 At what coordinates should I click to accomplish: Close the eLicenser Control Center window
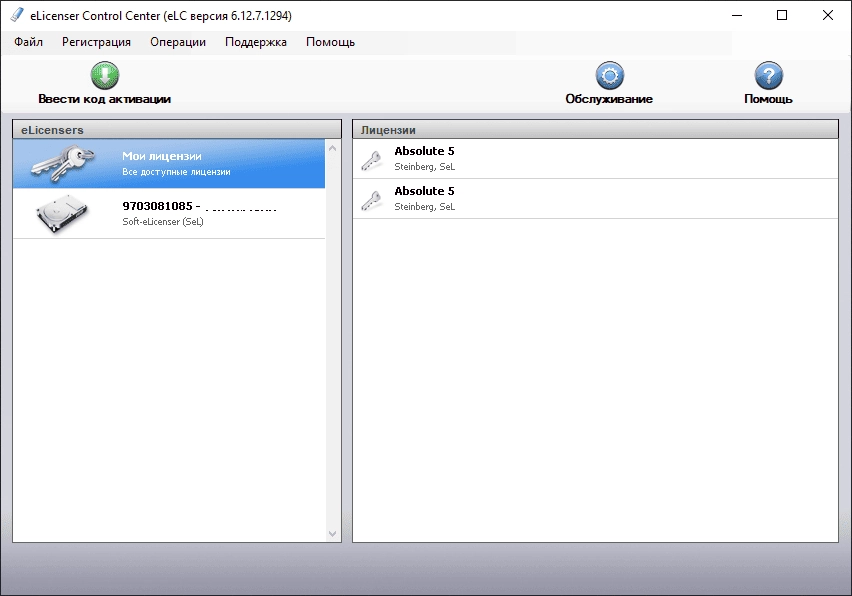(x=828, y=15)
